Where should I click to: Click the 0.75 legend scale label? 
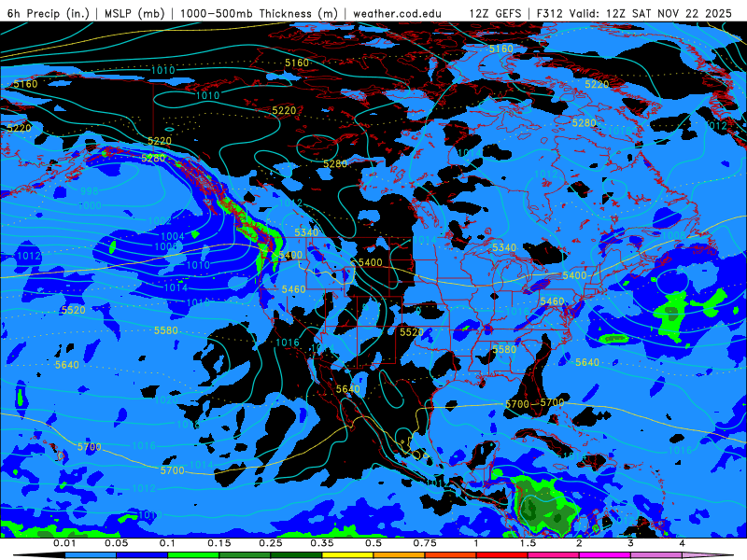pos(425,543)
